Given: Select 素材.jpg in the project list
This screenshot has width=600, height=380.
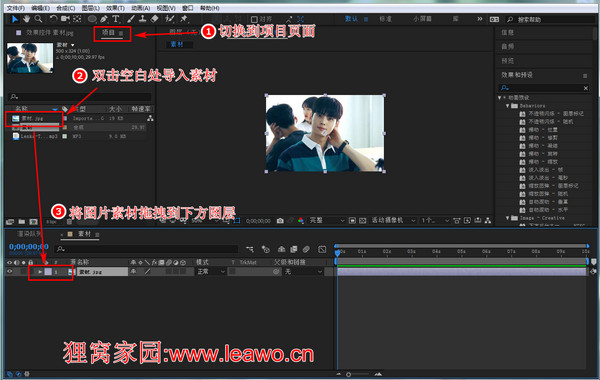Looking at the screenshot, I should (34, 119).
